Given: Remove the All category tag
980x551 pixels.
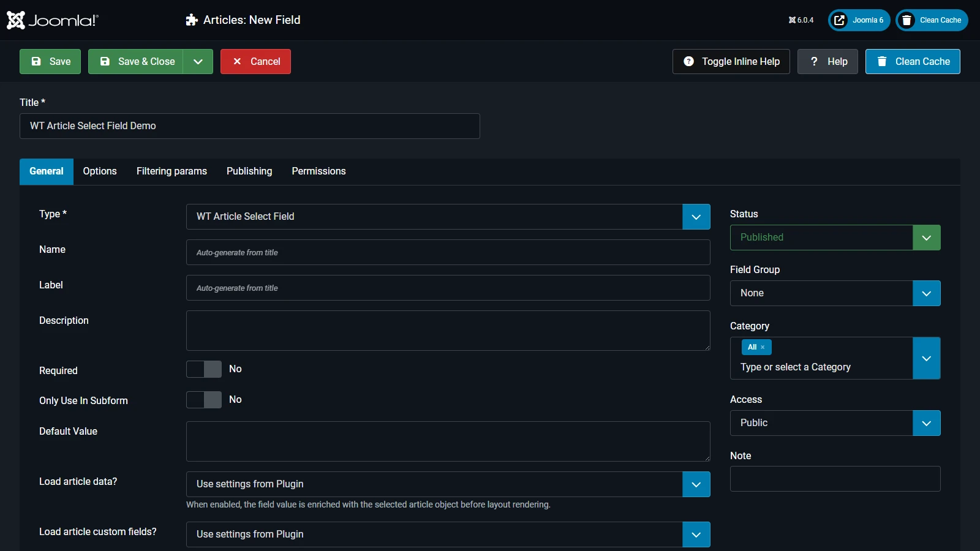Looking at the screenshot, I should 763,347.
